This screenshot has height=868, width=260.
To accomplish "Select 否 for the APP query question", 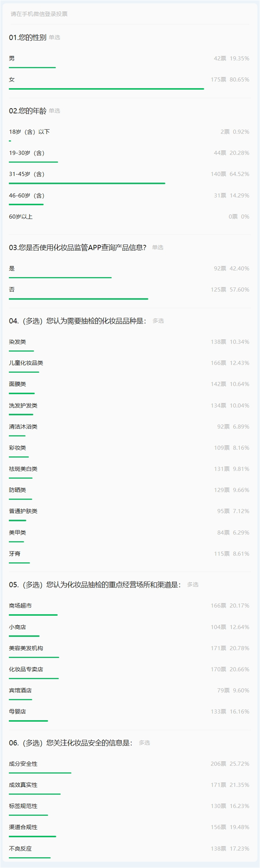I will tap(12, 289).
